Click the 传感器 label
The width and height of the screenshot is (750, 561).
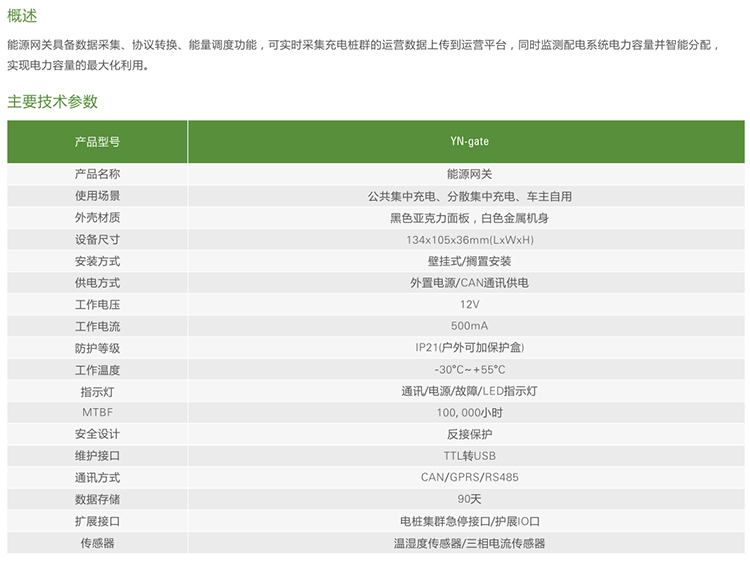97,543
